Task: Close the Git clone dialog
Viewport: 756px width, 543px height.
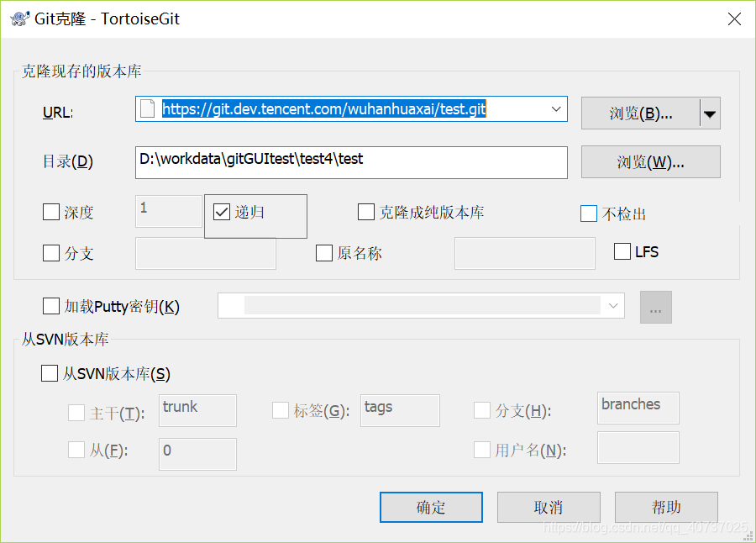Action: pos(734,18)
